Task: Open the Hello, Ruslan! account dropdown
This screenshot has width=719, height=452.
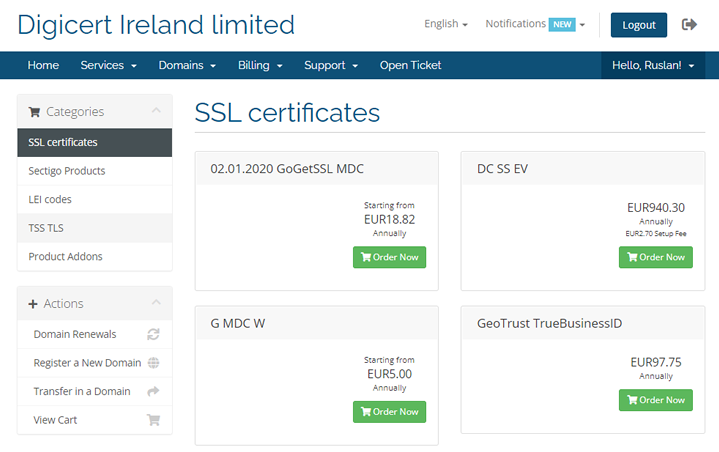Action: pos(653,65)
